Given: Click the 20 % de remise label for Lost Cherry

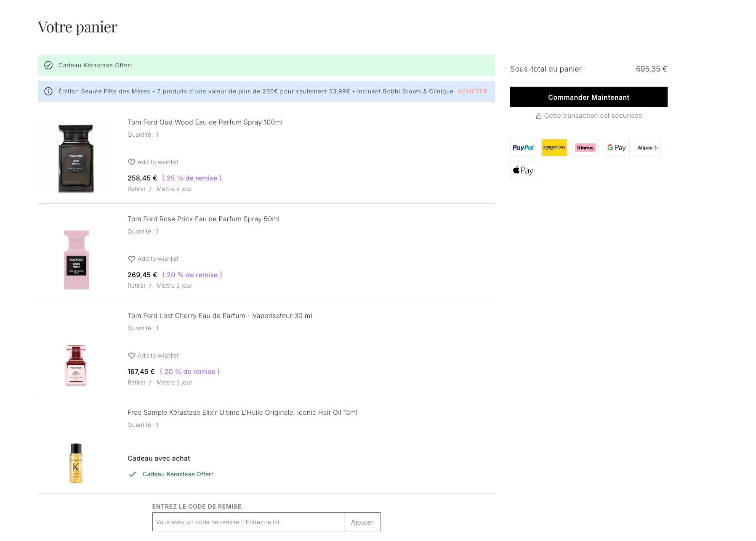Looking at the screenshot, I should pos(190,371).
